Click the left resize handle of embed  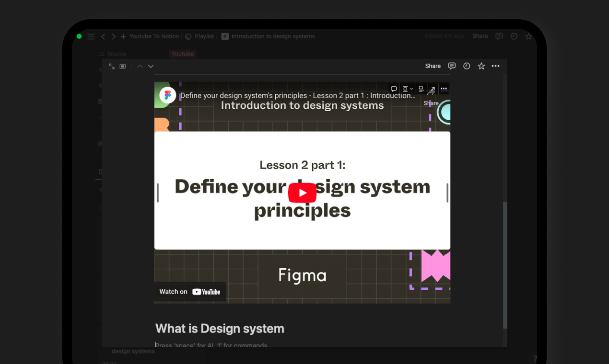pyautogui.click(x=158, y=193)
